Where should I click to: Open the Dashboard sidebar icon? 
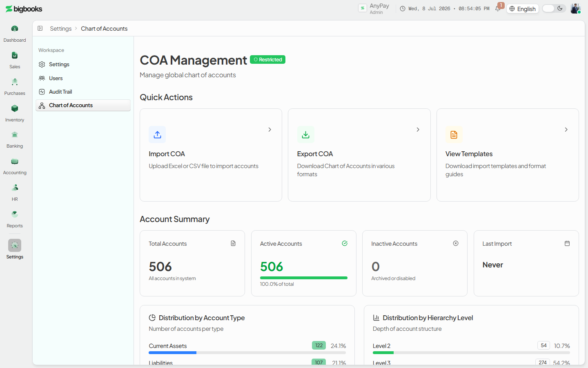pos(15,29)
